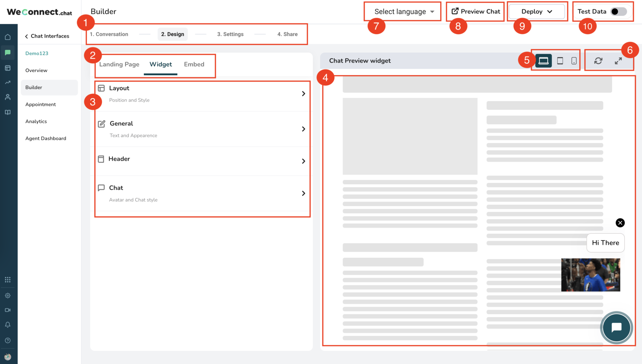The image size is (642, 364).
Task: Open the video camera sidebar icon
Action: pyautogui.click(x=8, y=310)
